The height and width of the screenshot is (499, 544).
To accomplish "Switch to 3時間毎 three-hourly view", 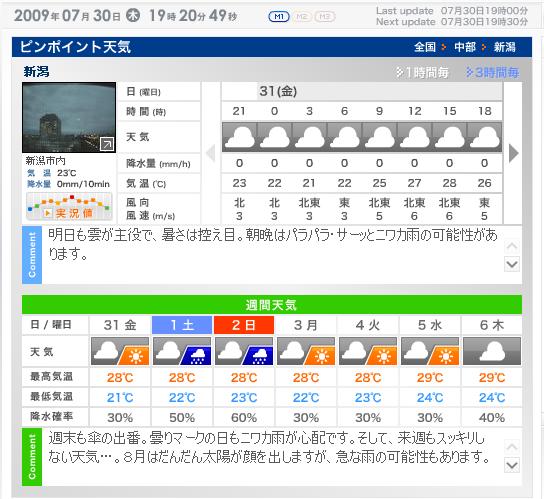I will 492,72.
